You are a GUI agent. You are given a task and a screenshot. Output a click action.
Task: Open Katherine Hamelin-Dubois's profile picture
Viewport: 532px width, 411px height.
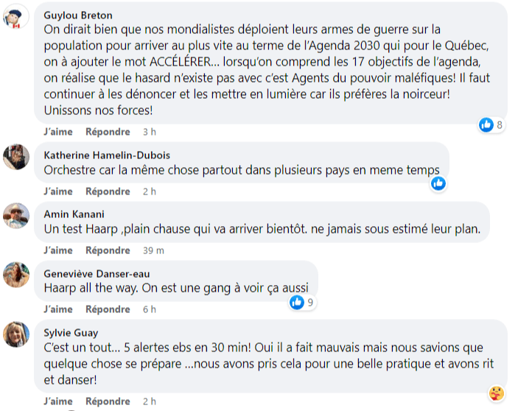[15, 157]
